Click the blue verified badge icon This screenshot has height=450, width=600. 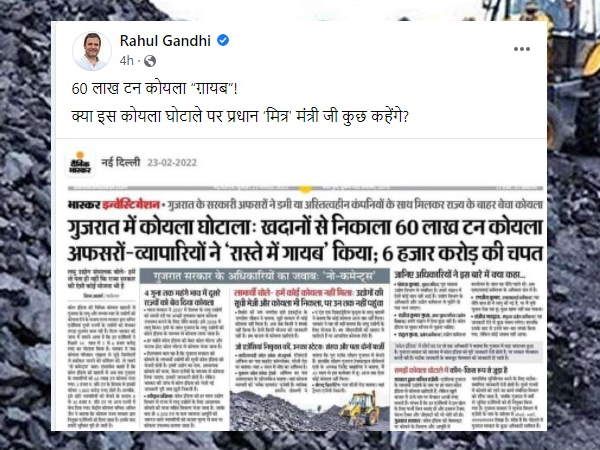(x=223, y=40)
